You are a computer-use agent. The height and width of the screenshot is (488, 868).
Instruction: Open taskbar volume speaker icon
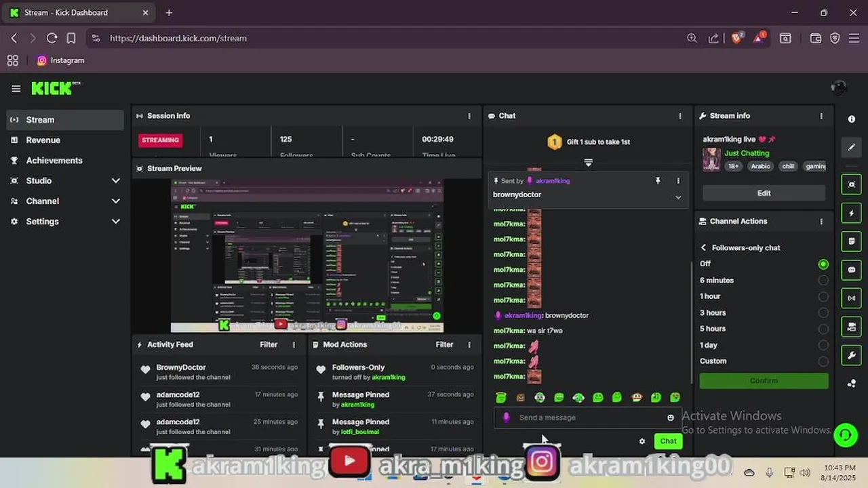pyautogui.click(x=805, y=472)
